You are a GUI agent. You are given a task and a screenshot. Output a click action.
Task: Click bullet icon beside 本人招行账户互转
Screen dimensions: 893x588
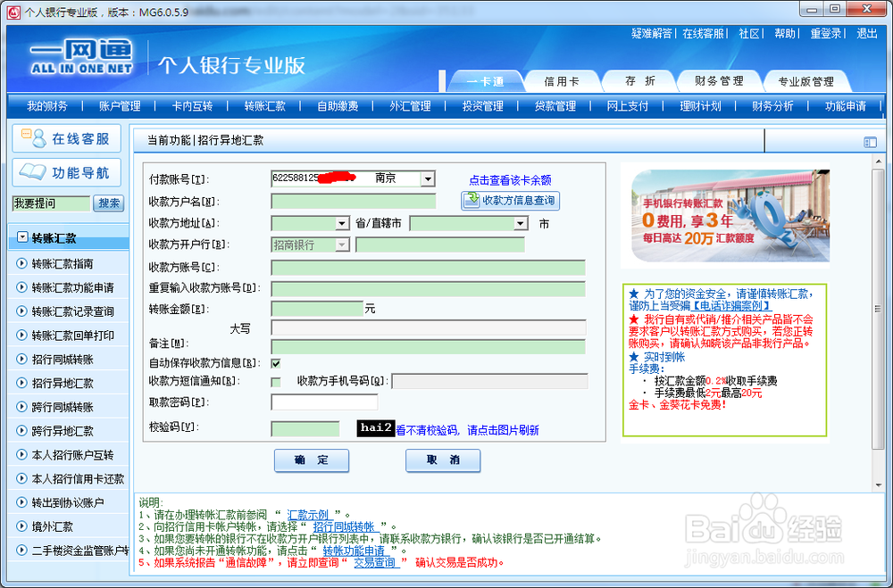(x=22, y=455)
